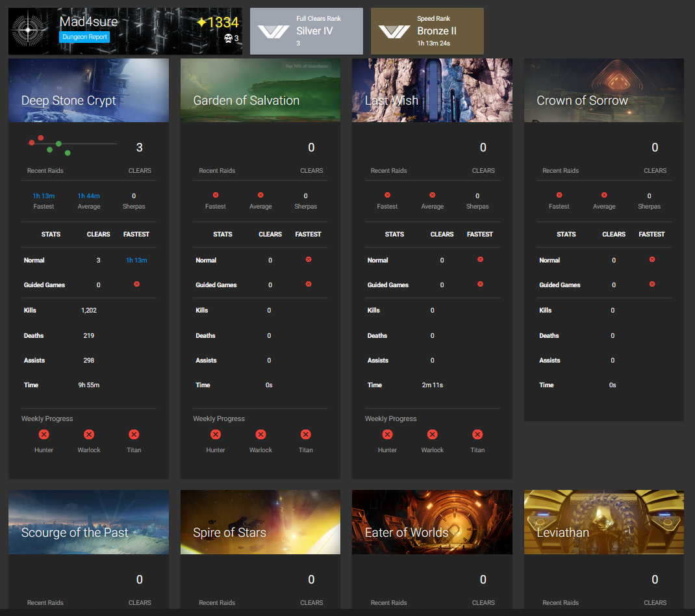
Task: Open the Speed Rank Bronze II card
Action: pyautogui.click(x=427, y=31)
